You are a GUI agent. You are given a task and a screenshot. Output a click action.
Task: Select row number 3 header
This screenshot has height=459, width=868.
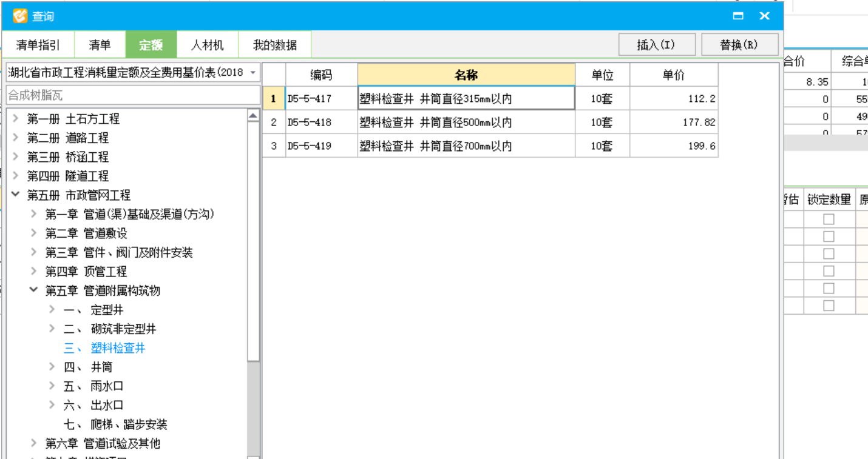click(x=274, y=146)
